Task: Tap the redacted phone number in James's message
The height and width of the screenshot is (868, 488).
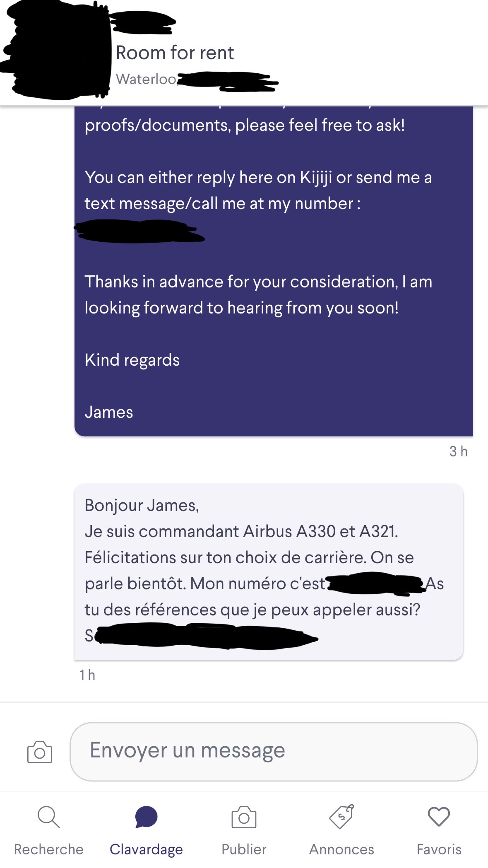Action: pos(139,231)
